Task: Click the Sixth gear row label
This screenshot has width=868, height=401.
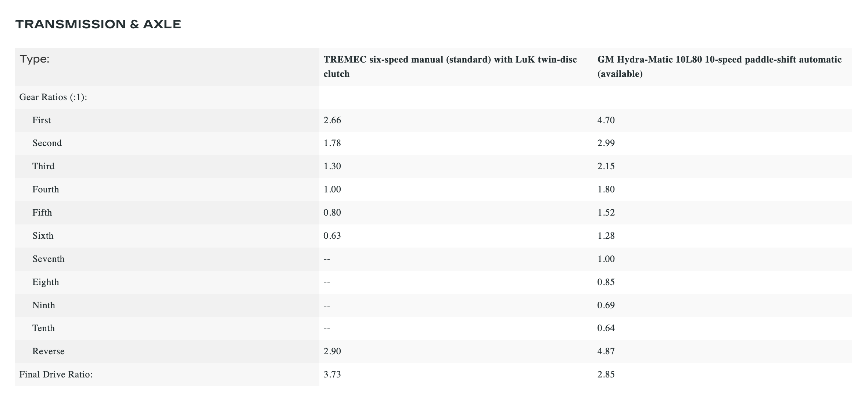Action: click(x=43, y=236)
